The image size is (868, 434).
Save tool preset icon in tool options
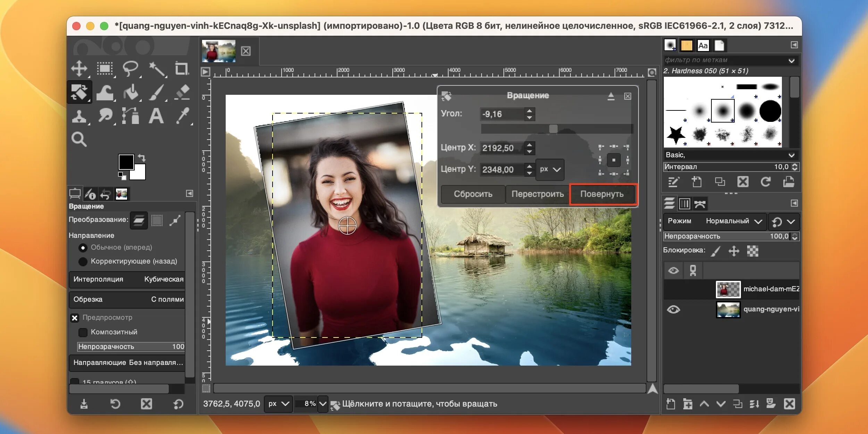click(x=84, y=404)
